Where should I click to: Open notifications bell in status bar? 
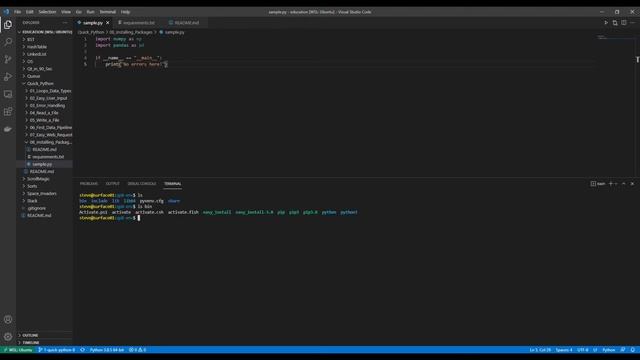633,350
